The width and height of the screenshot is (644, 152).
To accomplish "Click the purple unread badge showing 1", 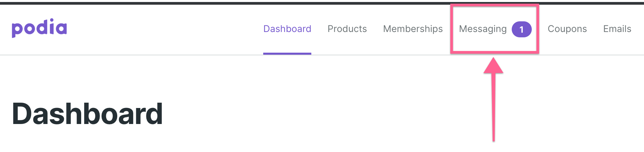I will click(521, 29).
